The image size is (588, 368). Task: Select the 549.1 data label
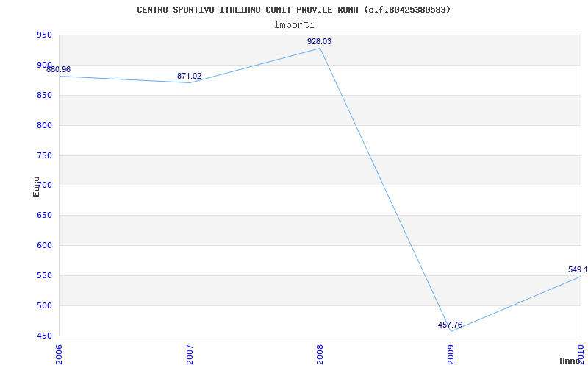point(578,269)
